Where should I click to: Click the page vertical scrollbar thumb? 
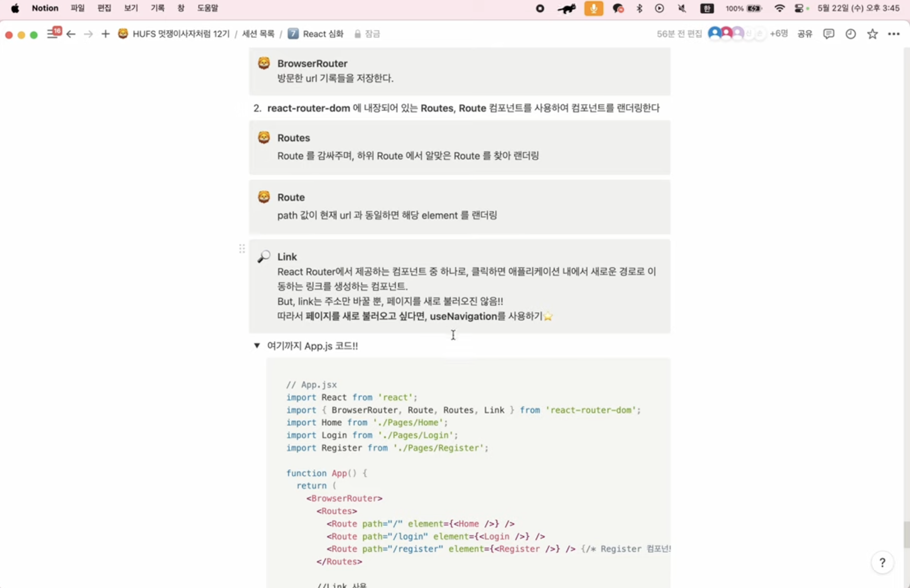(906, 534)
